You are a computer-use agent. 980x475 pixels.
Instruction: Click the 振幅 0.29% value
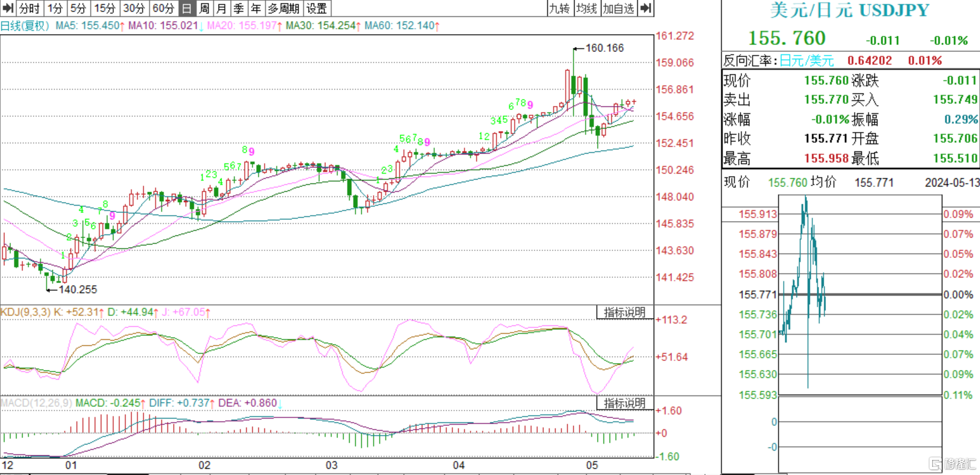click(x=961, y=119)
